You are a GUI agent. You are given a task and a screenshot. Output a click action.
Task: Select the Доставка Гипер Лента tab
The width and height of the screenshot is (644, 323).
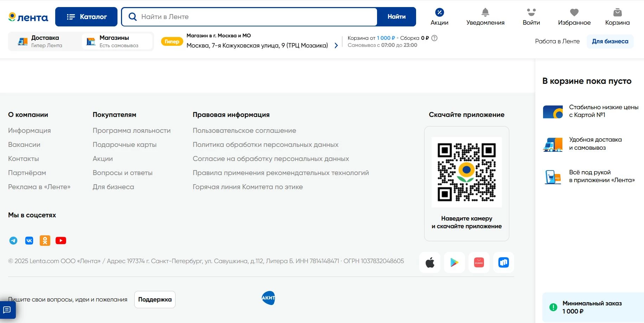pos(45,41)
